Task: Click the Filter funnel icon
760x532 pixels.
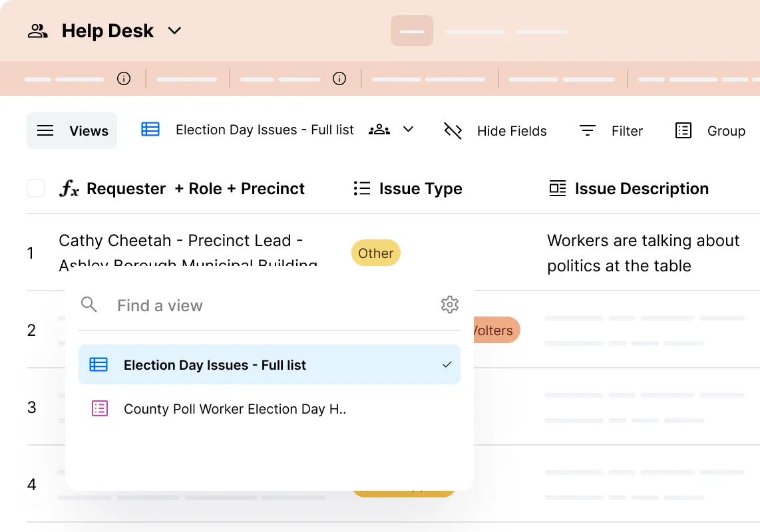Action: tap(587, 130)
